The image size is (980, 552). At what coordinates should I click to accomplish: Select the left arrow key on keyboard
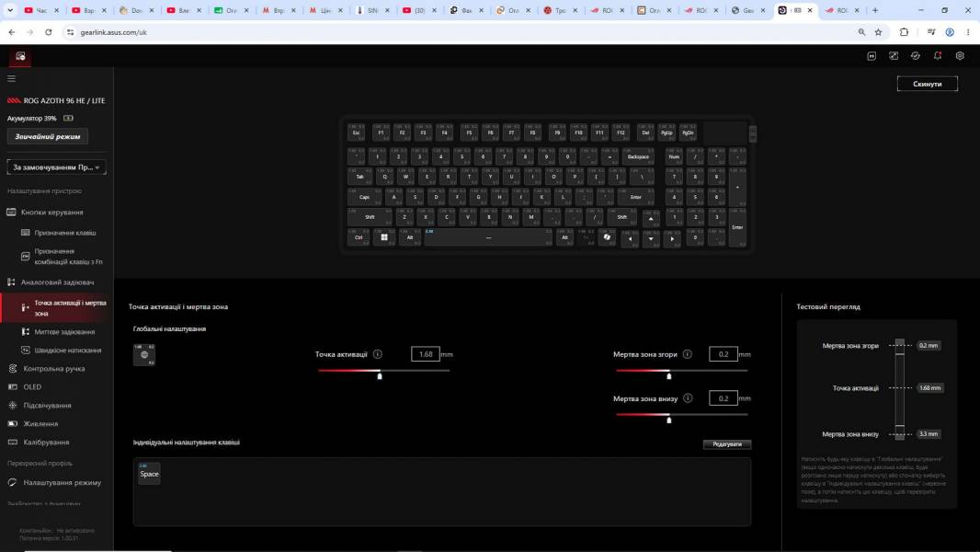coord(630,239)
